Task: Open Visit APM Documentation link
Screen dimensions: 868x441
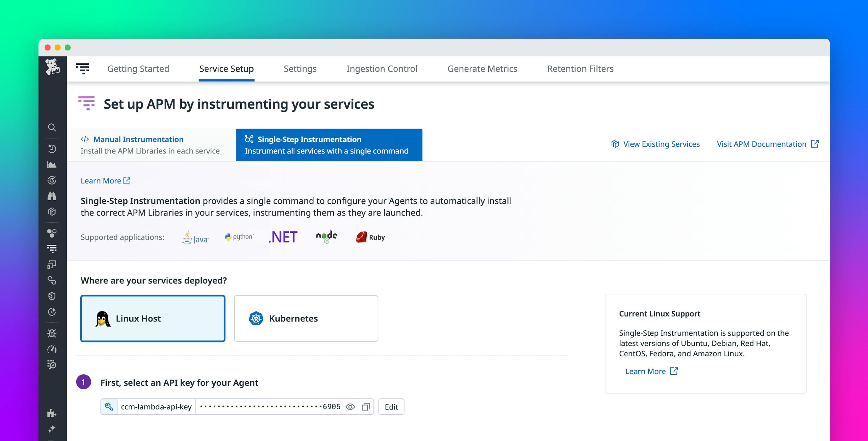Action: (x=762, y=144)
